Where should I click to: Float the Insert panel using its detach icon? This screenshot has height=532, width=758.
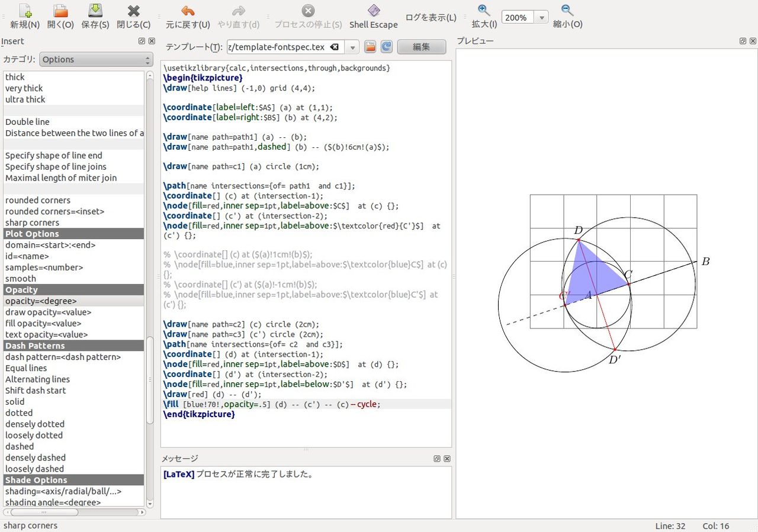[x=142, y=41]
